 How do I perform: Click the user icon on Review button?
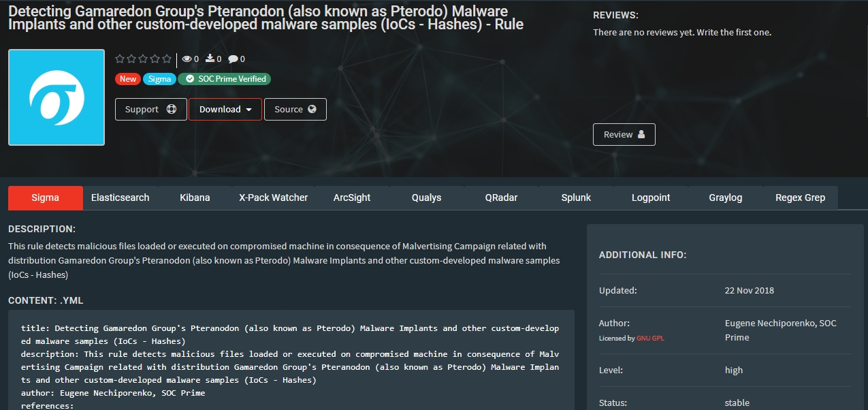click(641, 135)
